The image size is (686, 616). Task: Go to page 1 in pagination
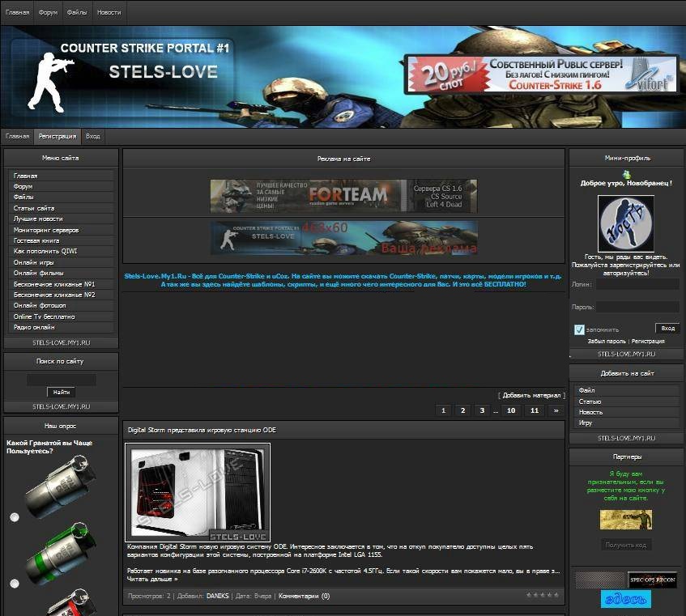tap(443, 410)
